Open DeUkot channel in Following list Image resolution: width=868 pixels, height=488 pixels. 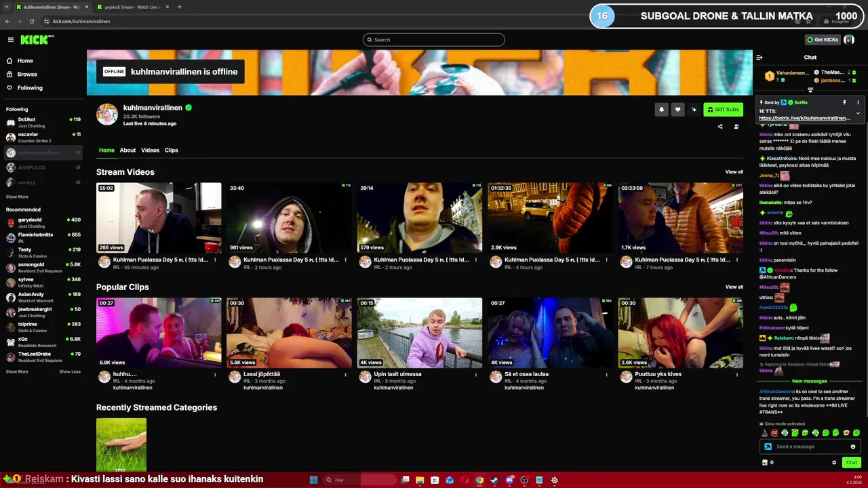pos(43,122)
